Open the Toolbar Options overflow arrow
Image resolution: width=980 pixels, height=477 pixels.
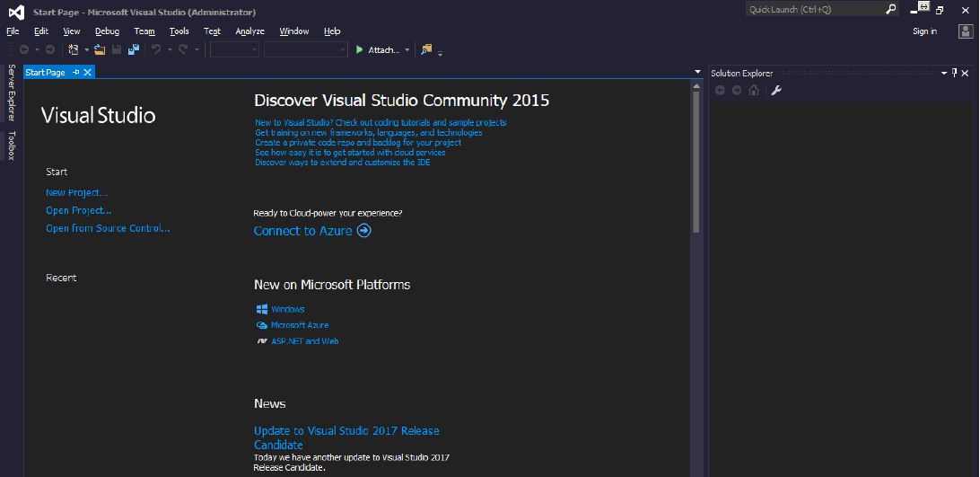[440, 53]
